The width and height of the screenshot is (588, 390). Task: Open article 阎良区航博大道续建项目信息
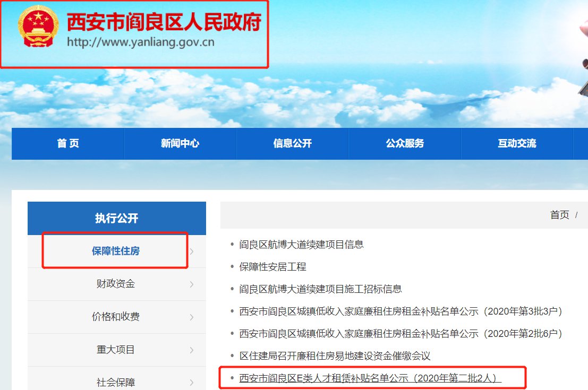click(301, 245)
